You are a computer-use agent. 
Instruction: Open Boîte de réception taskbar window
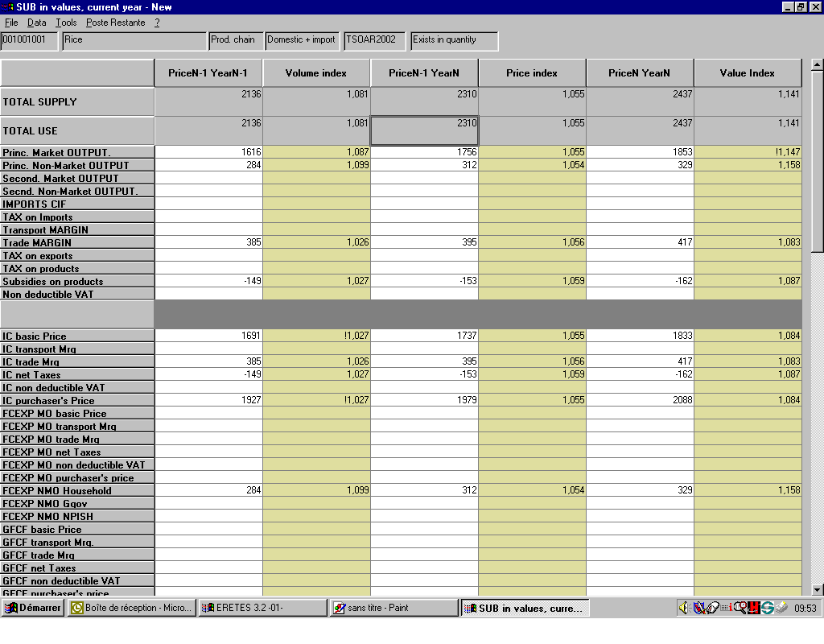click(x=131, y=608)
